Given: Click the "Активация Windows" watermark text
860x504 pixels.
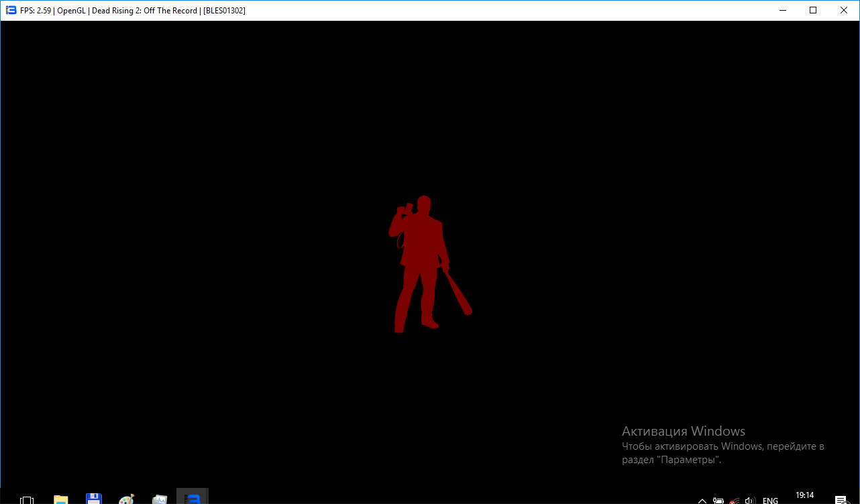Looking at the screenshot, I should [683, 431].
